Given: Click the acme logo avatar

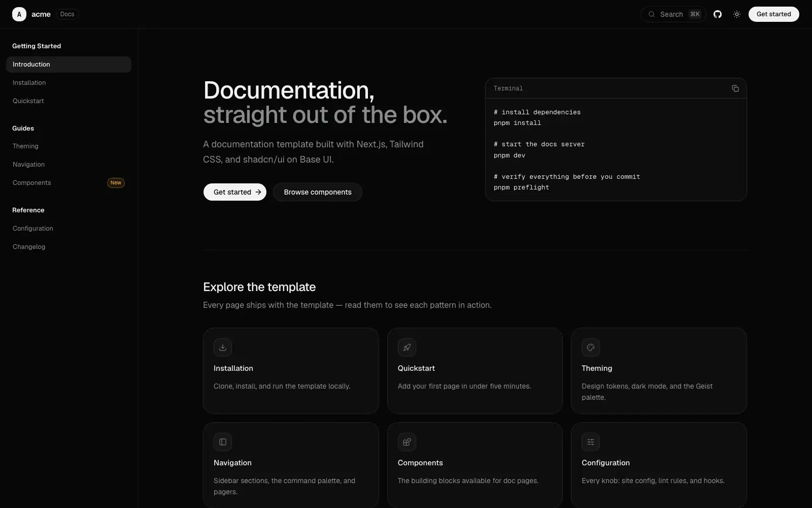Looking at the screenshot, I should pyautogui.click(x=19, y=14).
